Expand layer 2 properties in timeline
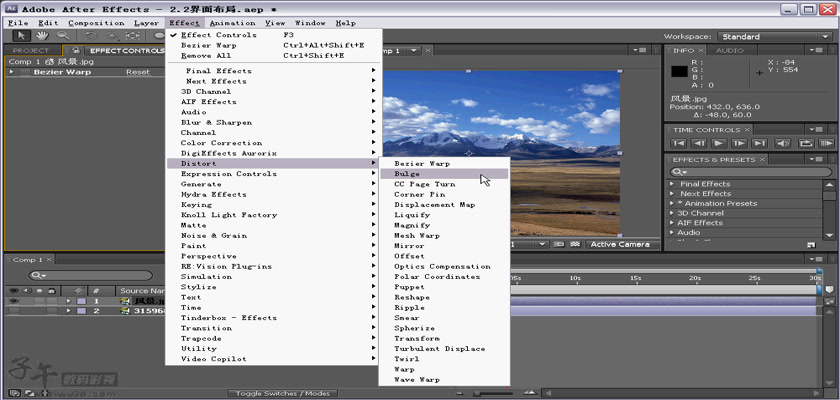The image size is (840, 400). [x=69, y=311]
